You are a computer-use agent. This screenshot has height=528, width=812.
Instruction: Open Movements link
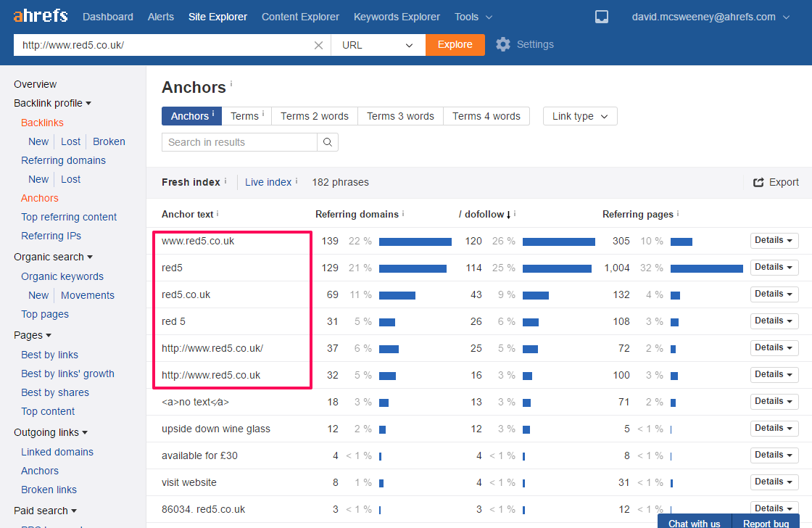[88, 295]
